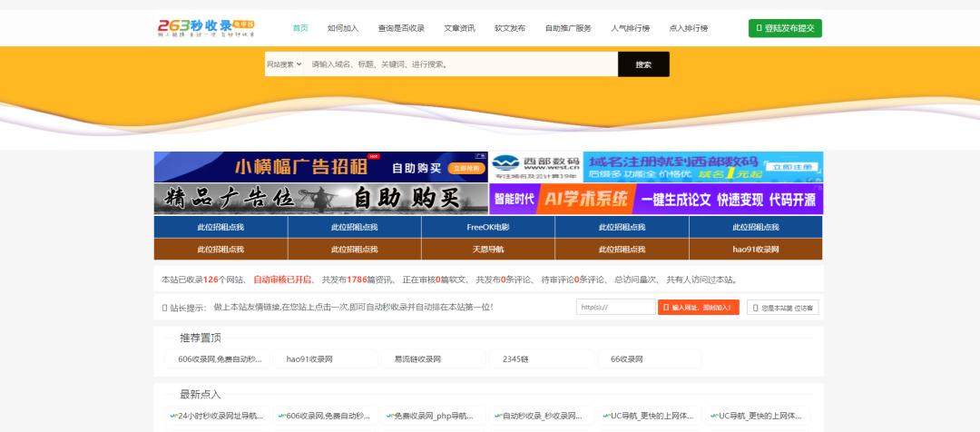Image resolution: width=980 pixels, height=432 pixels.
Task: Open the recommended 易流链收录网 link
Action: 417,359
